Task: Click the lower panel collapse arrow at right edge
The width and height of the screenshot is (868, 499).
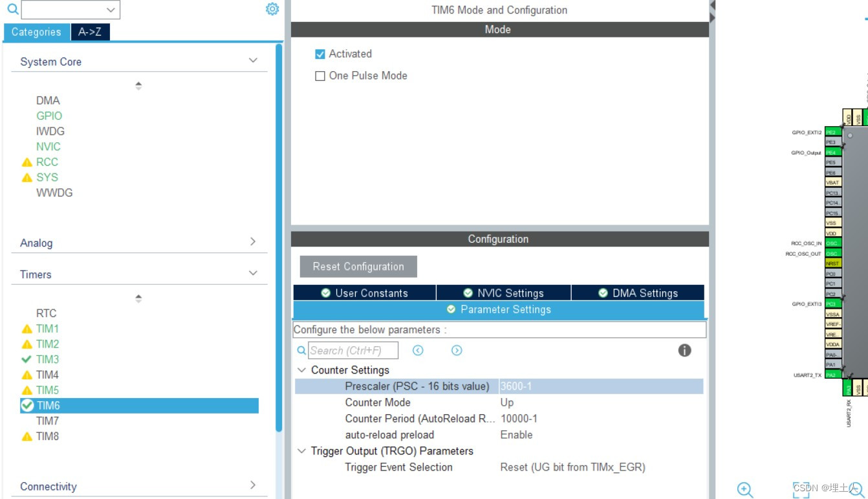Action: (x=713, y=17)
